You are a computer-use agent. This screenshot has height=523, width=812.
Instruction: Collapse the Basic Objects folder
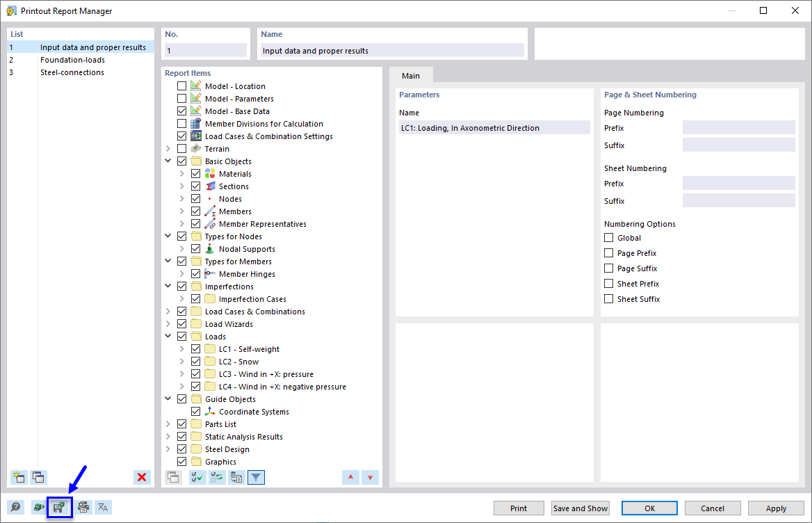click(168, 161)
